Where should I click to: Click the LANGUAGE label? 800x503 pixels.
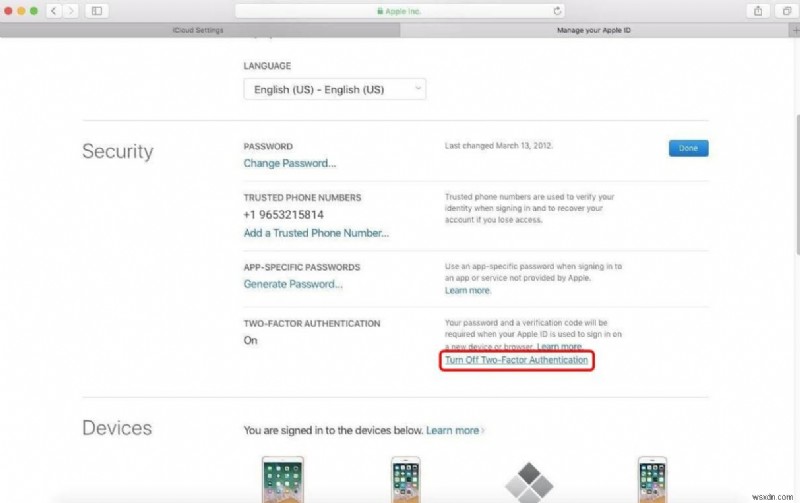coord(267,66)
